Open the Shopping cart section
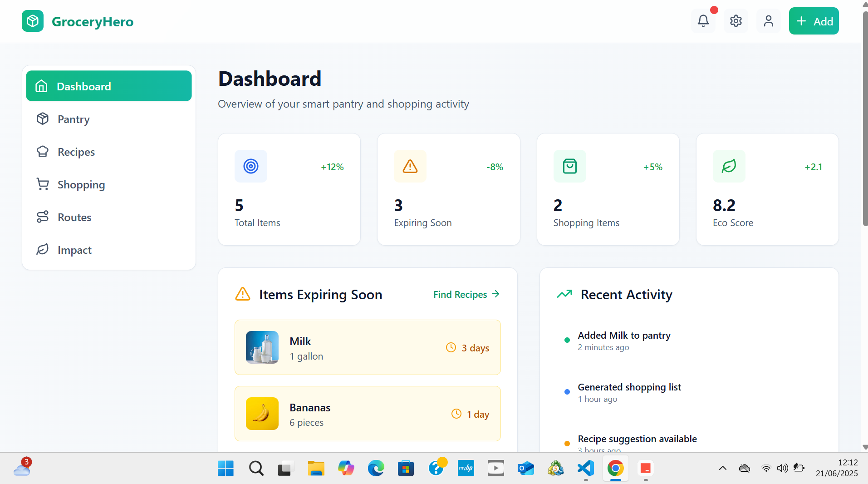Viewport: 868px width, 484px height. point(81,184)
